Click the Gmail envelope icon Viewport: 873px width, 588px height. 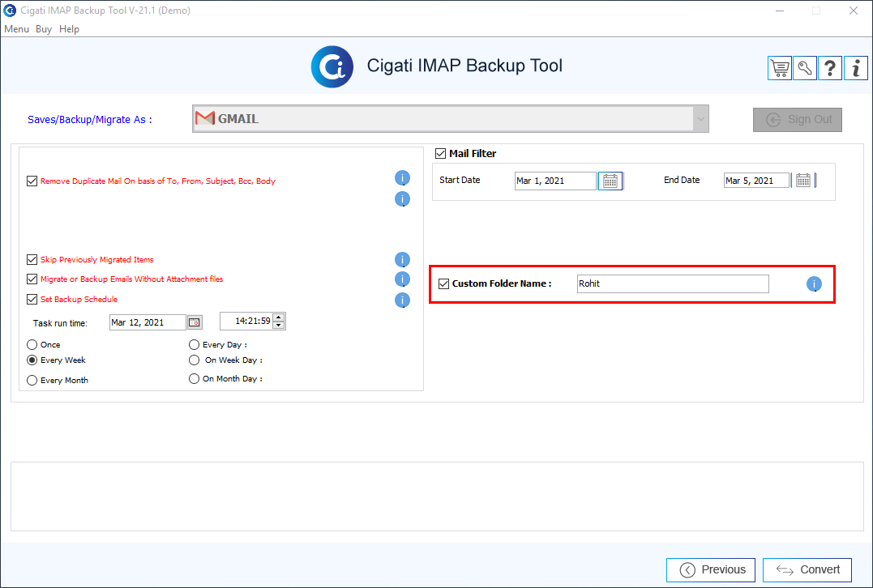(205, 118)
